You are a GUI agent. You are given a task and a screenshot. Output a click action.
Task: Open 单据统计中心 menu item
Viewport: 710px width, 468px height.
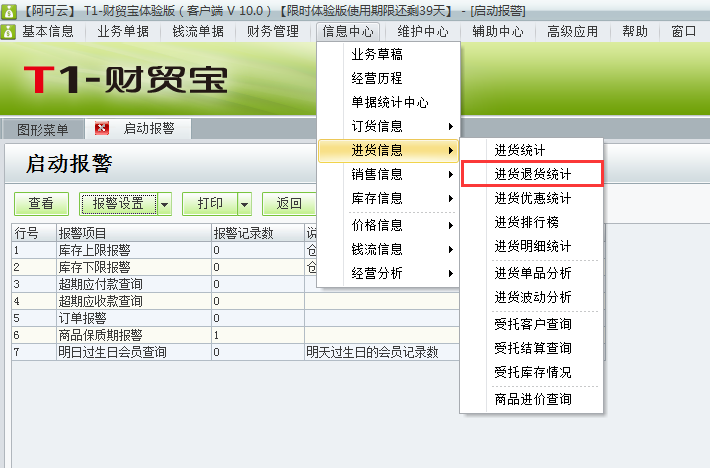(390, 102)
